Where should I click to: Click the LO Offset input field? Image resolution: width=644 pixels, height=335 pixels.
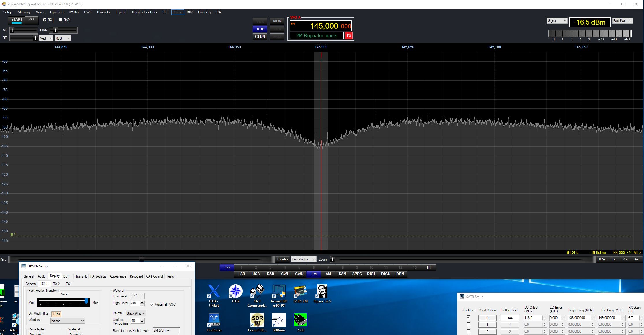click(532, 318)
